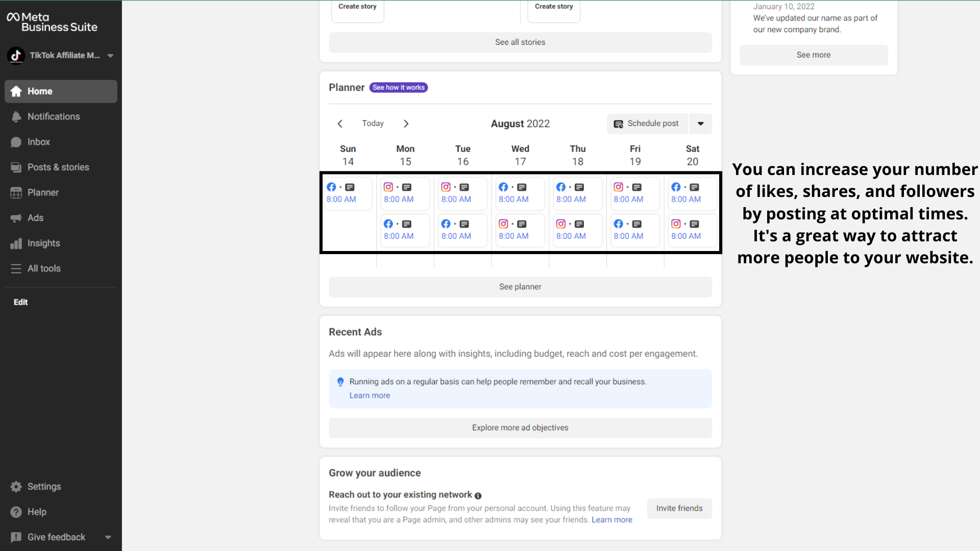Open the Insights bar chart item
The image size is (980, 551).
pos(16,243)
